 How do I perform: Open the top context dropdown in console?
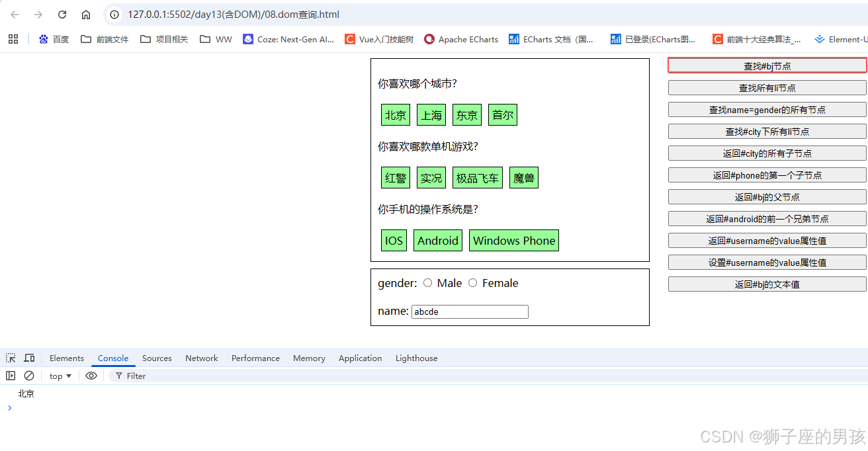[x=60, y=376]
